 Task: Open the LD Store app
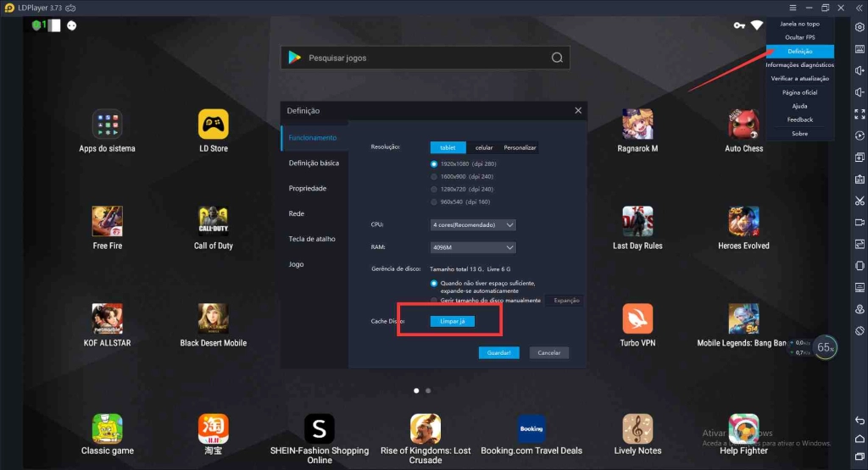[x=214, y=125]
